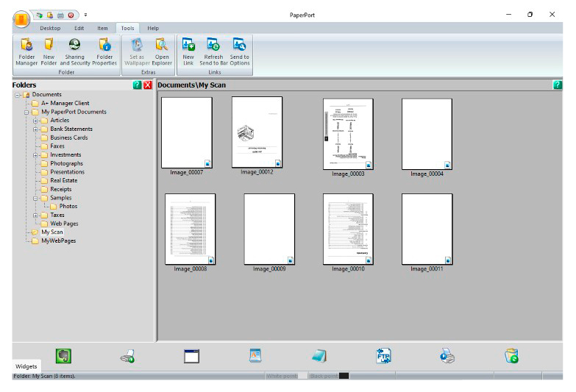Click the White point color swatch
The width and height of the screenshot is (576, 392).
click(x=303, y=376)
